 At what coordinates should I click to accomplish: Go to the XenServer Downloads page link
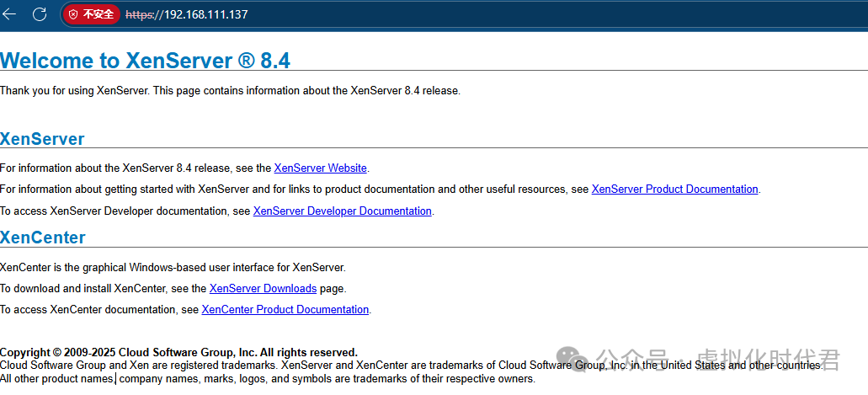pyautogui.click(x=263, y=289)
